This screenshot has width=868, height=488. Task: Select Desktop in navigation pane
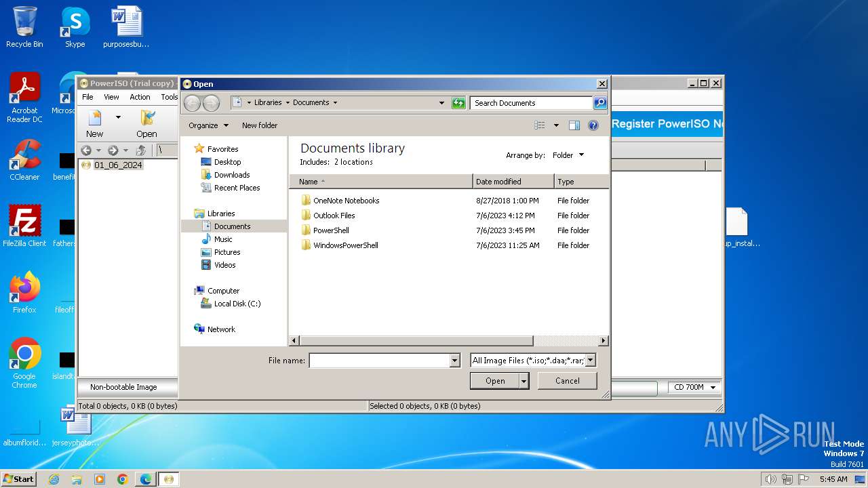click(227, 162)
